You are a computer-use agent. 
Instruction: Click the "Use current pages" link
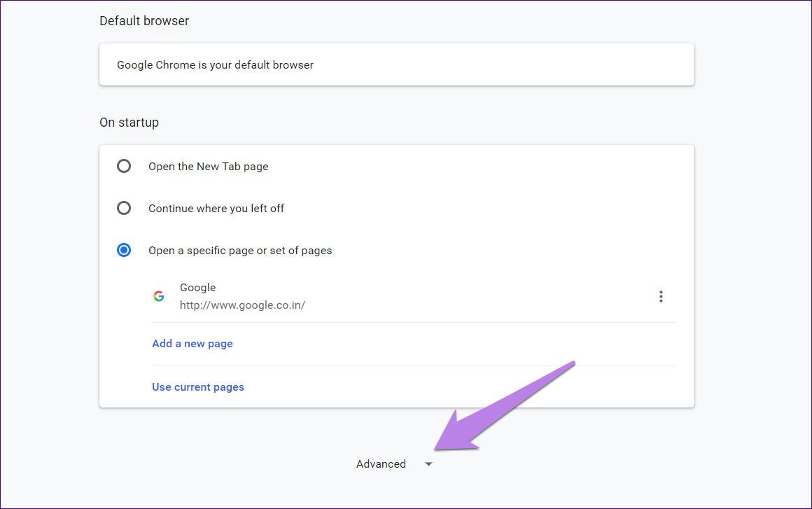(x=198, y=386)
